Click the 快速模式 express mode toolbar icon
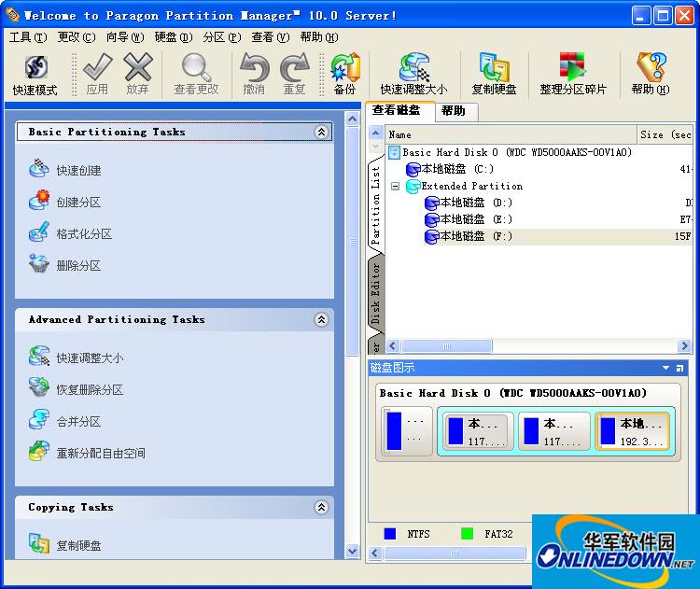The height and width of the screenshot is (589, 700). 35,75
